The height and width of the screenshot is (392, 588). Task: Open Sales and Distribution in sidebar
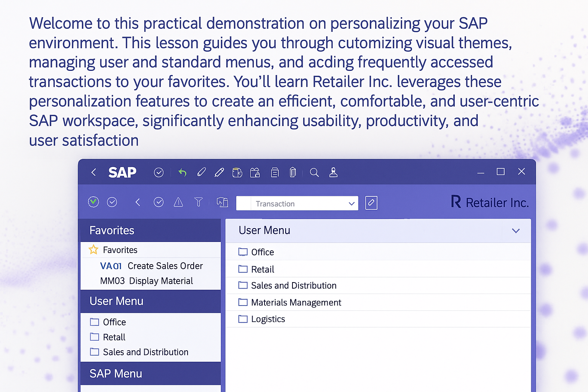(139, 352)
